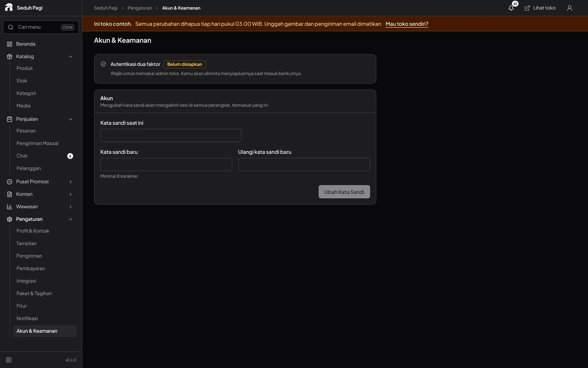This screenshot has width=588, height=368.
Task: Click the Penjualan bag icon
Action: click(x=10, y=119)
